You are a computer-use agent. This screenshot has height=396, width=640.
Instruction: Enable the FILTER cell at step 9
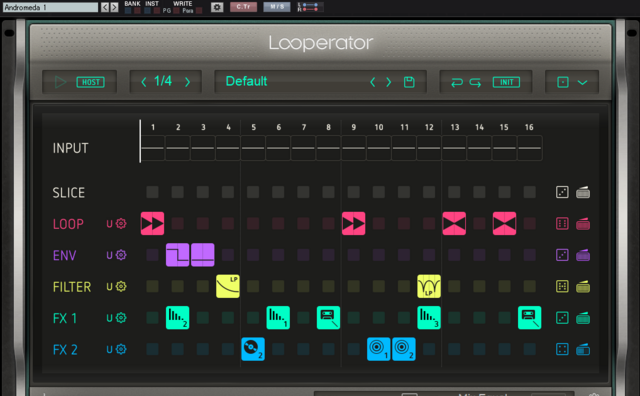point(353,286)
